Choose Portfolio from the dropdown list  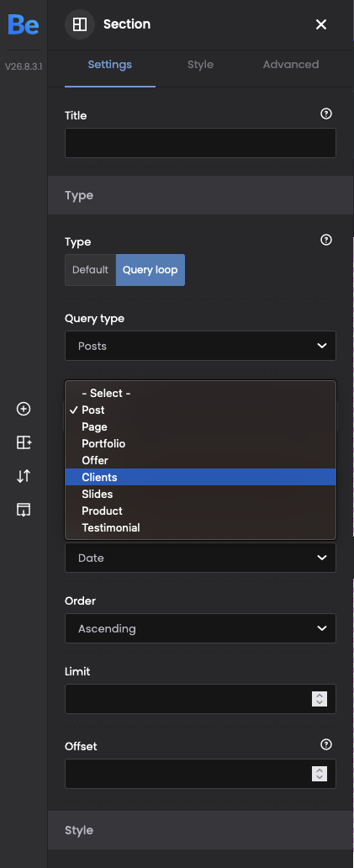tap(200, 443)
